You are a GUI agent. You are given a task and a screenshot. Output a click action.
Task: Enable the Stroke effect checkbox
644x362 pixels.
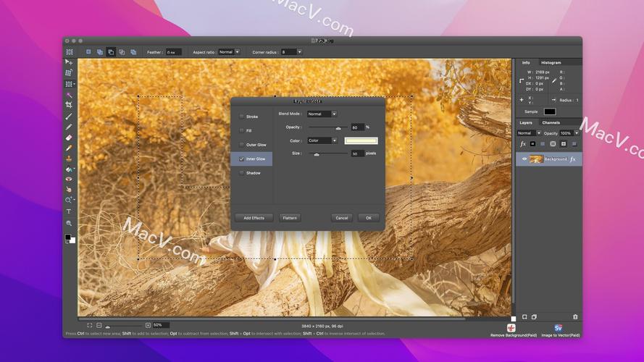241,117
